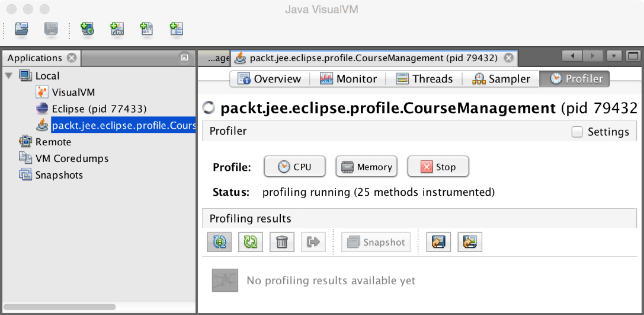Select the Remote tree node
This screenshot has width=644, height=315.
click(53, 142)
